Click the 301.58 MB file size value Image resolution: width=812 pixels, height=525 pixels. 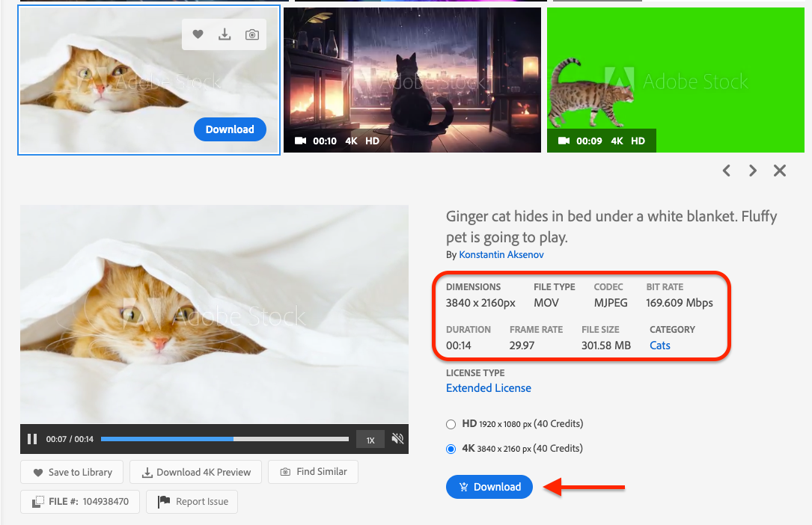tap(606, 346)
